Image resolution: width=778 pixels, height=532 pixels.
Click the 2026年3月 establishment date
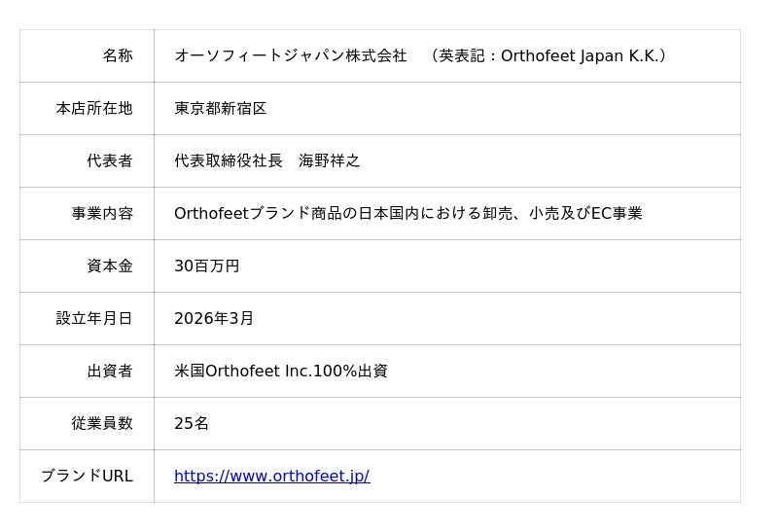coord(214,318)
